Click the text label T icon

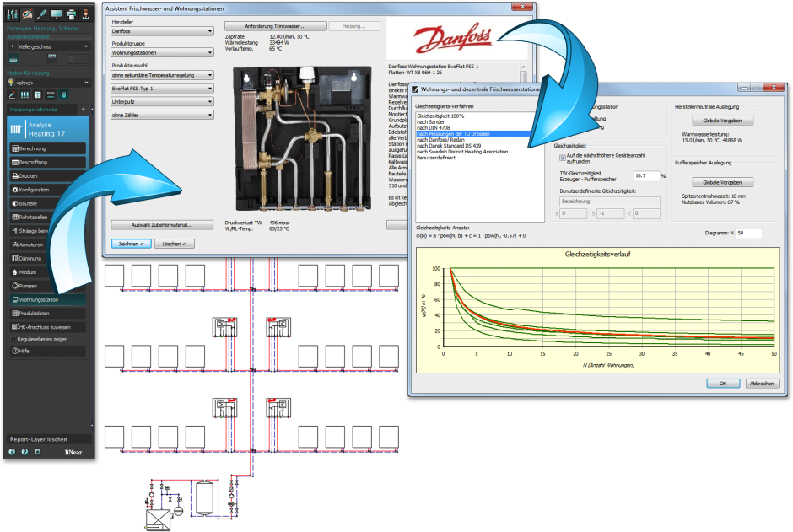point(37,95)
